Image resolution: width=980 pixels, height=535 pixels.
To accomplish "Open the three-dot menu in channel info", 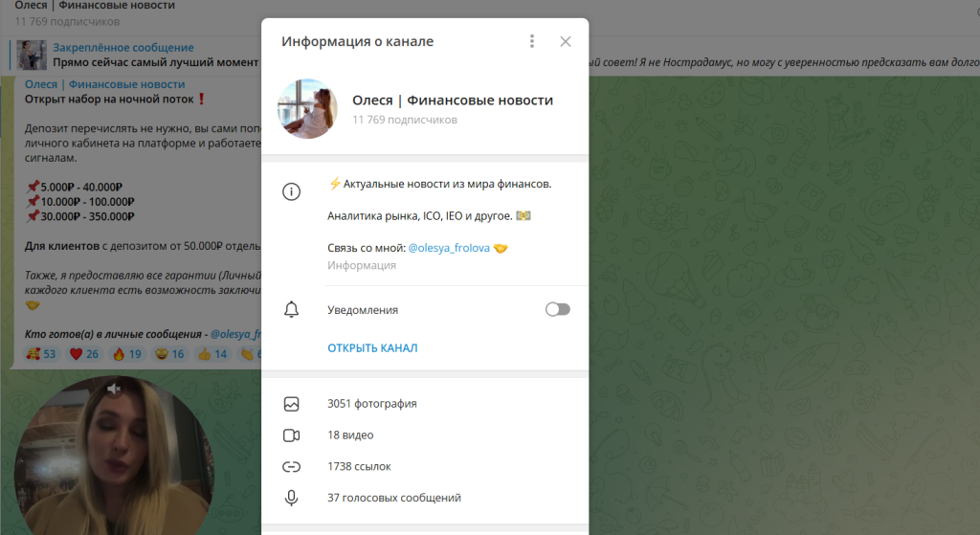I will click(532, 41).
